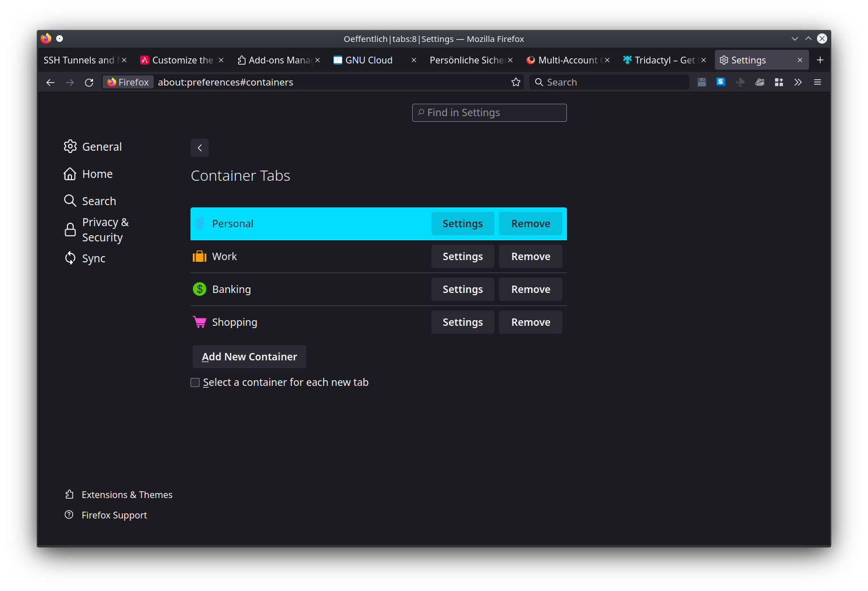Click the floppy disk save extension icon
Screen dimensions: 868x591
702,82
